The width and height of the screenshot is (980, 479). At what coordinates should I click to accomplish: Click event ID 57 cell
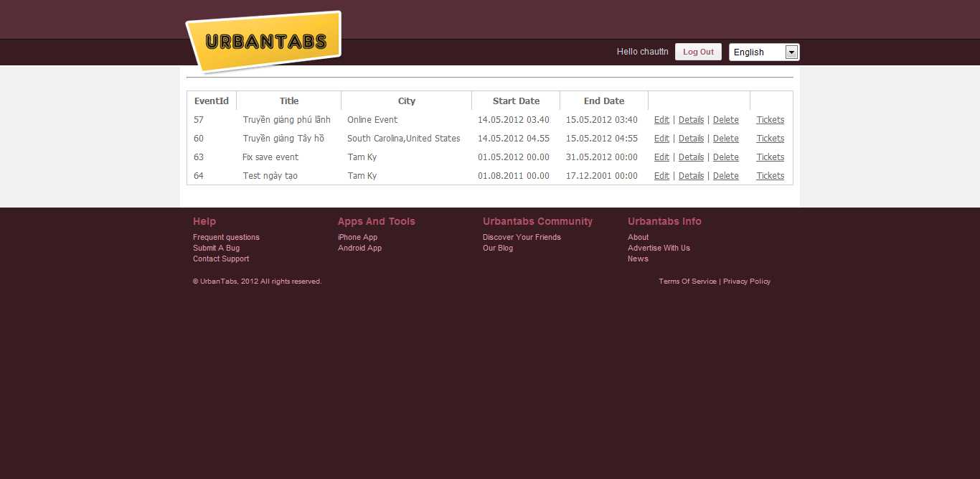tap(199, 120)
